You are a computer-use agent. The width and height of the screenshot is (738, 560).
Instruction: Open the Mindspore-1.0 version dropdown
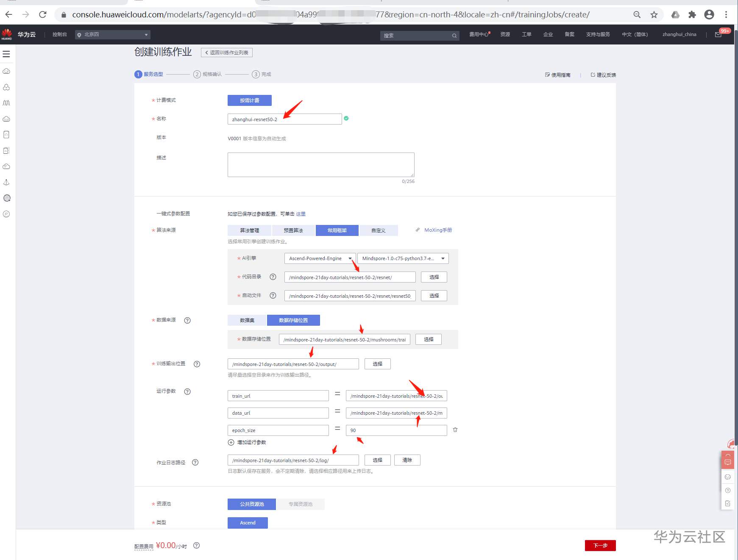[403, 258]
